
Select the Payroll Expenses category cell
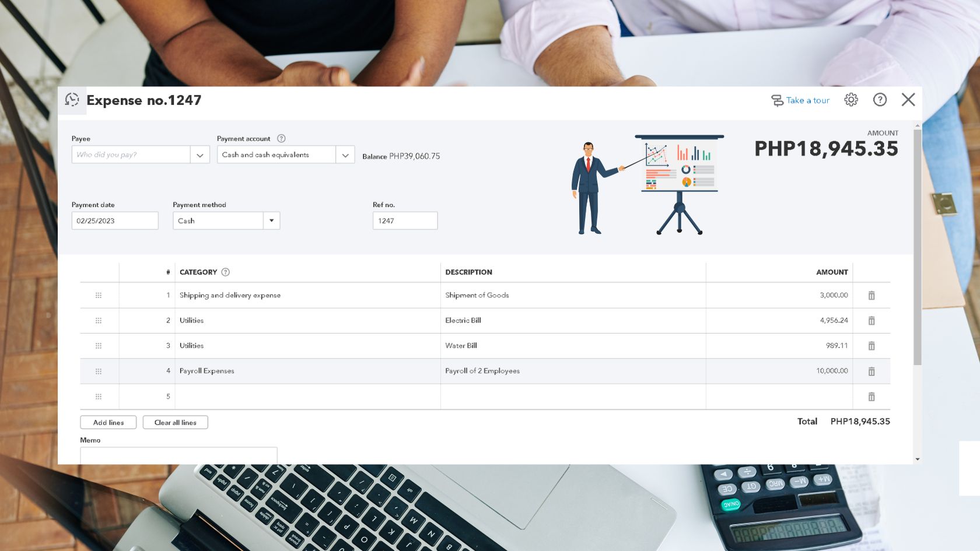coord(308,371)
